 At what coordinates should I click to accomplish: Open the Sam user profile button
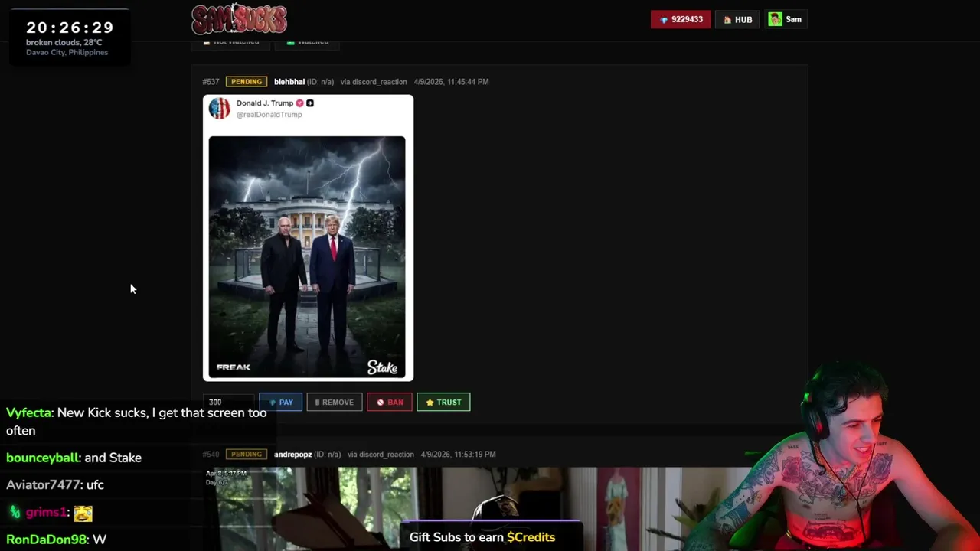(786, 19)
